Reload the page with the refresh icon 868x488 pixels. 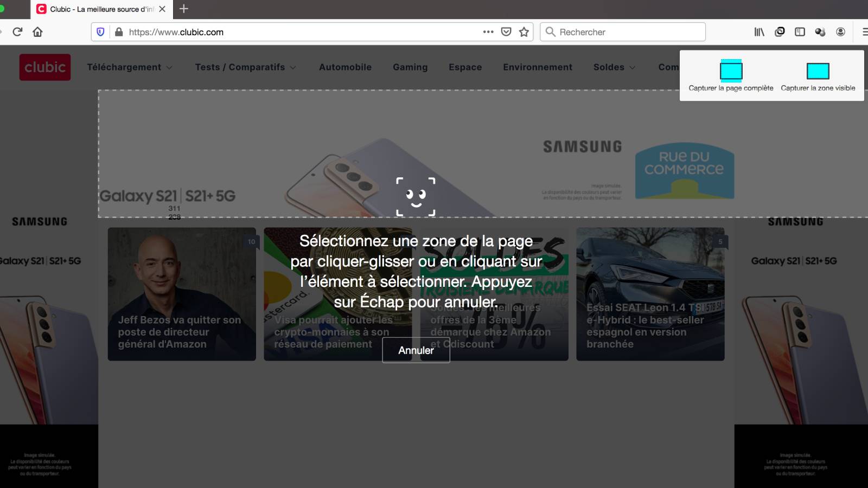tap(17, 32)
